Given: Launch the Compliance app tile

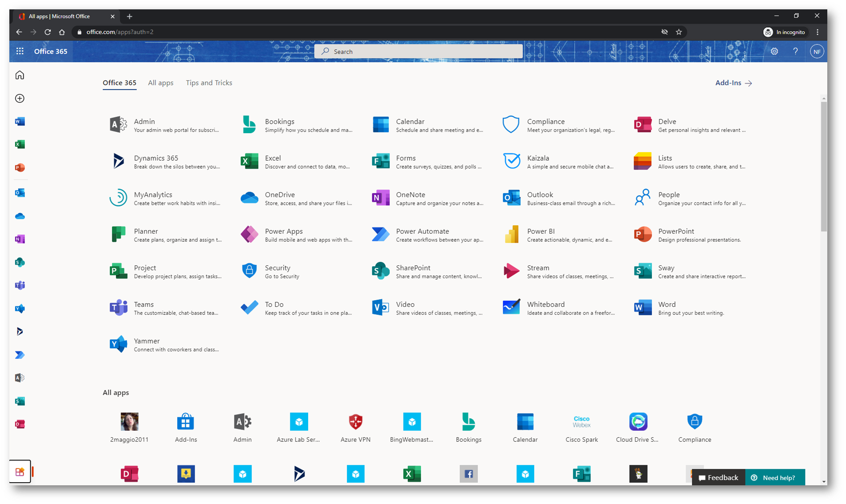Looking at the screenshot, I should click(x=559, y=125).
